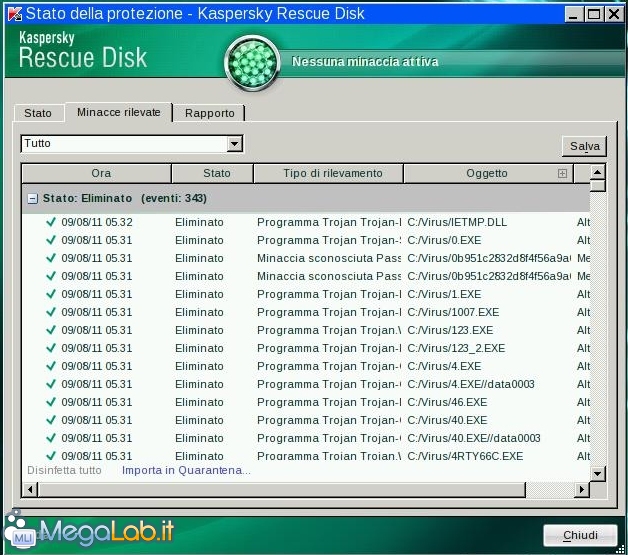
Task: Sort by Tipo di rilevamento column header
Action: click(x=328, y=173)
